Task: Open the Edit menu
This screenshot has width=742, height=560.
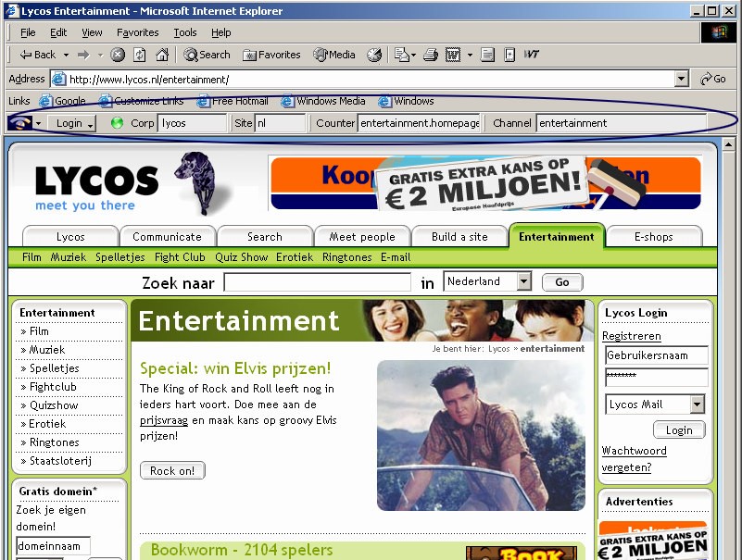Action: [58, 32]
